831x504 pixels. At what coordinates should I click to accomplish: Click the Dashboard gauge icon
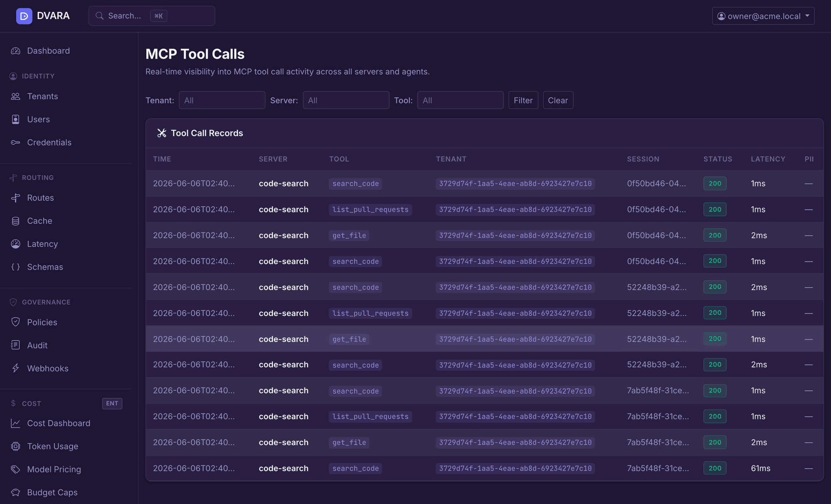coord(16,51)
